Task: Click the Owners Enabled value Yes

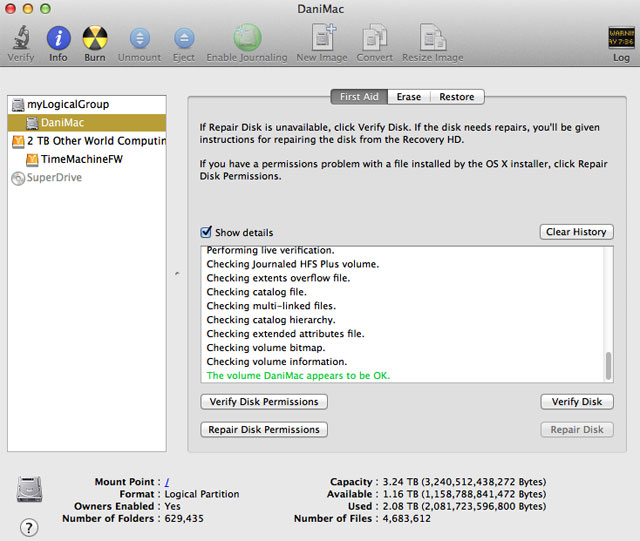Action: tap(172, 506)
